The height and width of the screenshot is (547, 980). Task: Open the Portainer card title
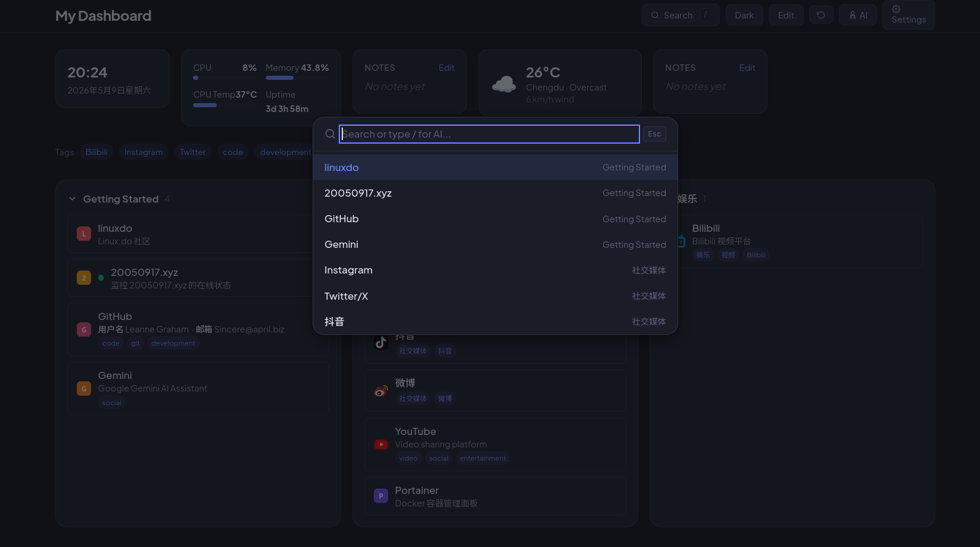point(417,490)
